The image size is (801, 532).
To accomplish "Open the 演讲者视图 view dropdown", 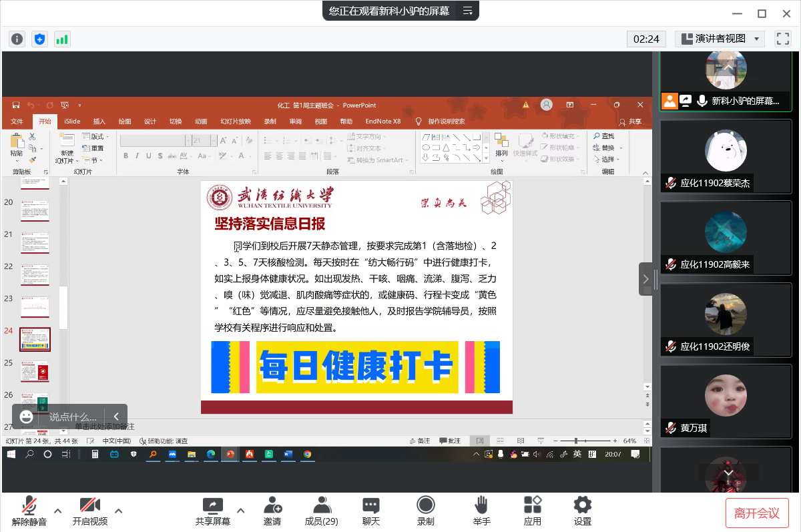I will (720, 39).
